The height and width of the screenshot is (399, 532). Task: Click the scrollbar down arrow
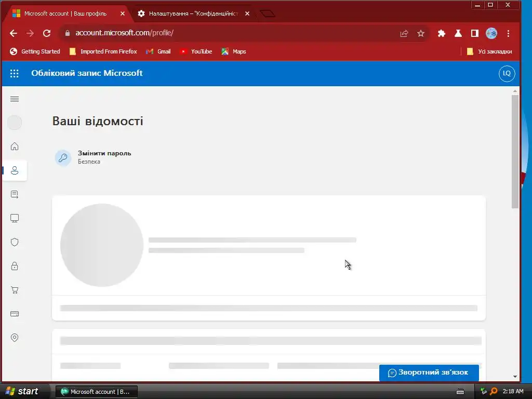pos(515,377)
